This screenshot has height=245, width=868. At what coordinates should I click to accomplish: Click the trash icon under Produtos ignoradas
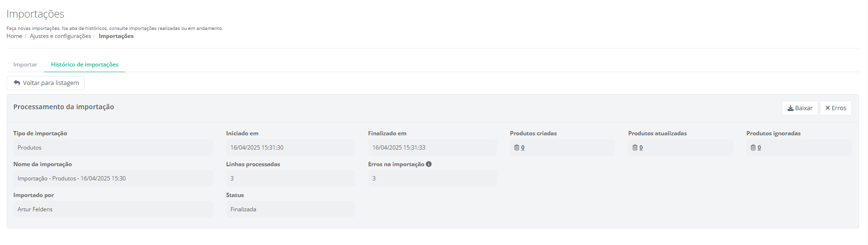point(753,148)
